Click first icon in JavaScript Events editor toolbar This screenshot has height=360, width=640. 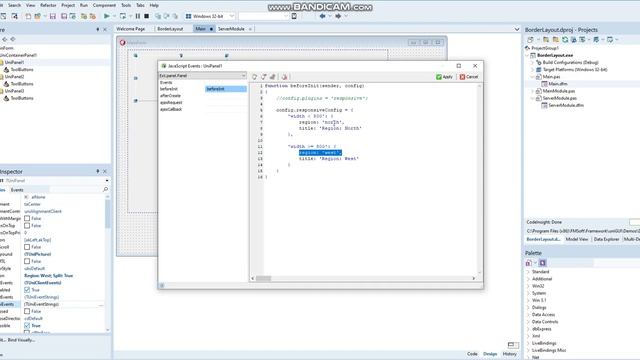[254, 77]
